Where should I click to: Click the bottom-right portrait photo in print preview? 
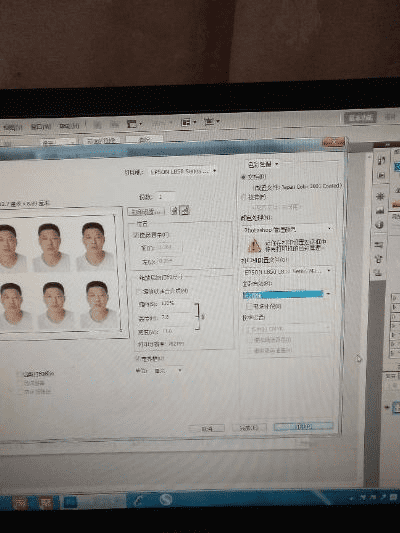(99, 305)
